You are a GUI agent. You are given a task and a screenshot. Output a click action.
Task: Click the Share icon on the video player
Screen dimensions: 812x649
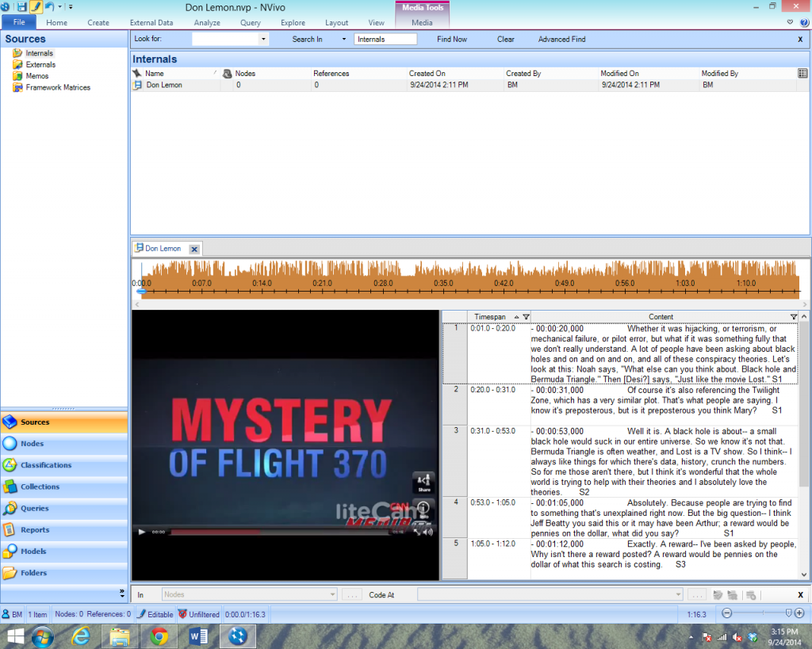point(423,483)
